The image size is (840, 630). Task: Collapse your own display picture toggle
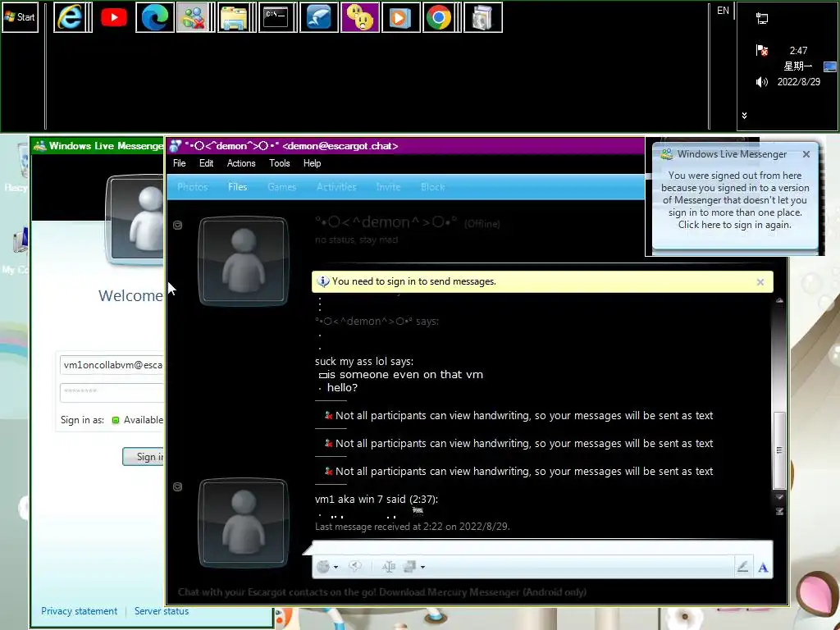pos(178,486)
